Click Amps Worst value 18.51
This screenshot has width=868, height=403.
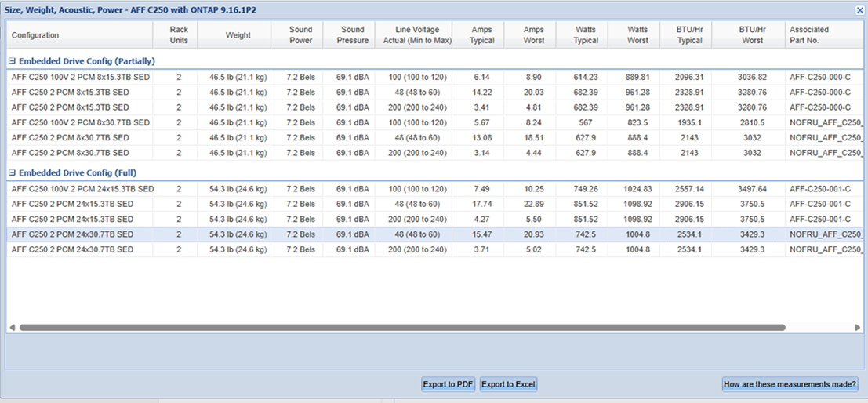pyautogui.click(x=534, y=138)
